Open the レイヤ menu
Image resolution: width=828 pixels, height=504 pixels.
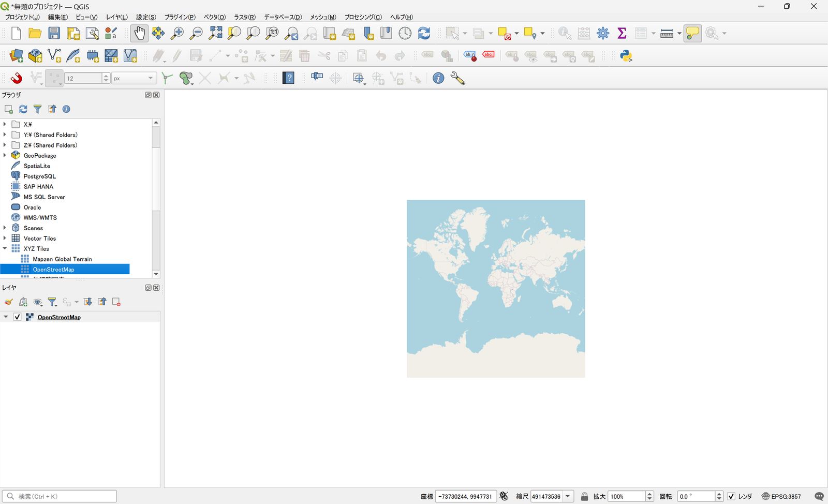tap(117, 17)
